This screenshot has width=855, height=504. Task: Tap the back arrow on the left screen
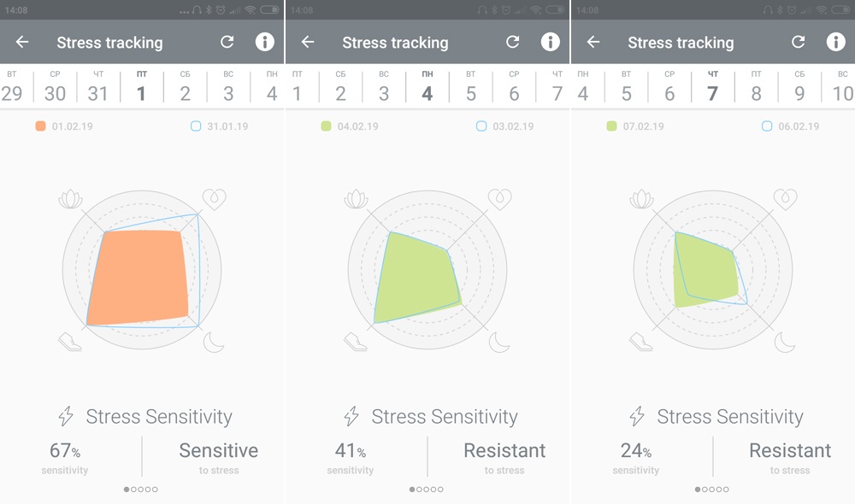(22, 42)
